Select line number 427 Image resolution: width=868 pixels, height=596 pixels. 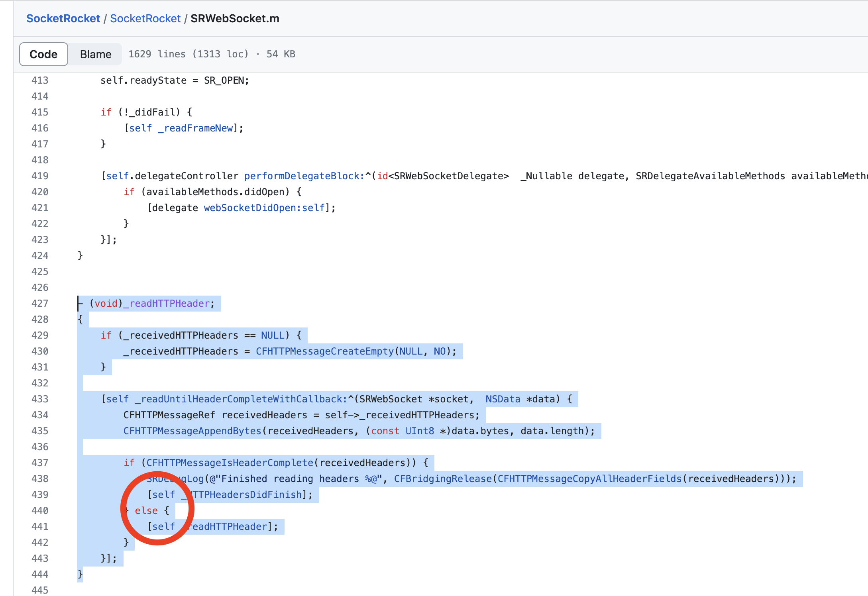[39, 303]
